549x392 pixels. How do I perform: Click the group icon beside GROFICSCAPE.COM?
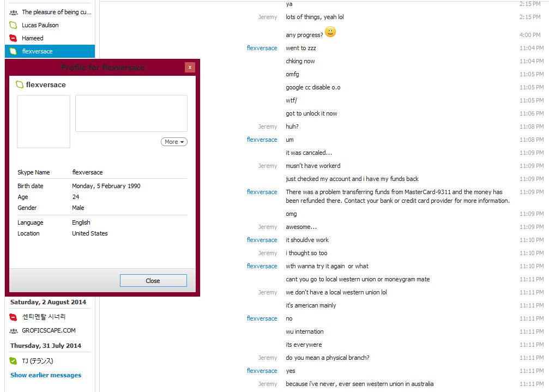pyautogui.click(x=13, y=331)
